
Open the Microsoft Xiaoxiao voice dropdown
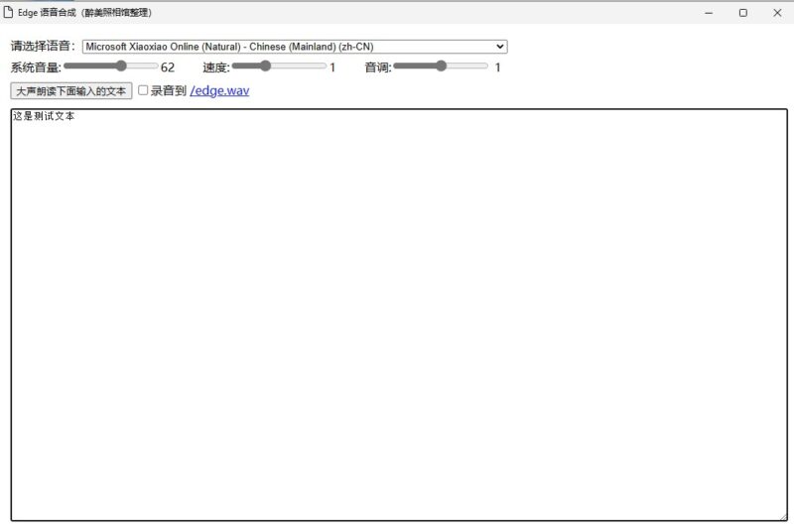click(295, 47)
